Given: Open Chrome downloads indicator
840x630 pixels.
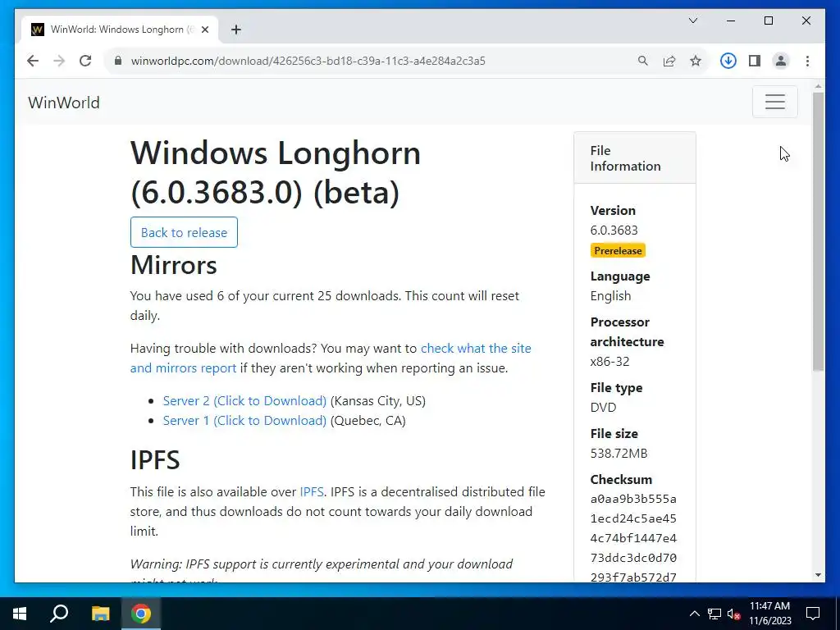Looking at the screenshot, I should tap(728, 61).
